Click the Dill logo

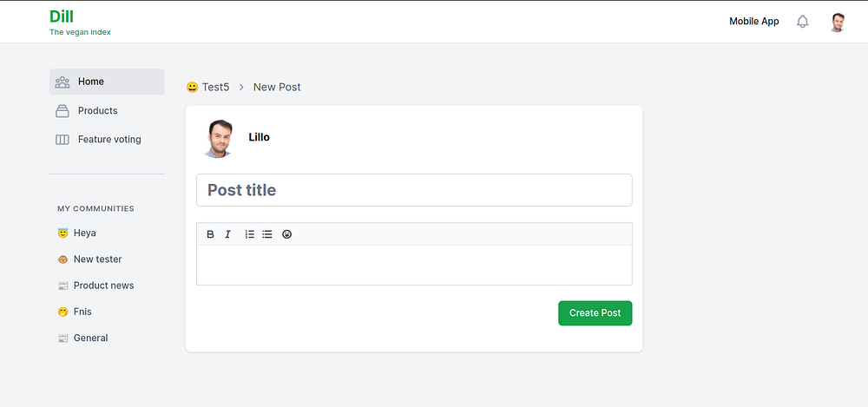[x=62, y=16]
